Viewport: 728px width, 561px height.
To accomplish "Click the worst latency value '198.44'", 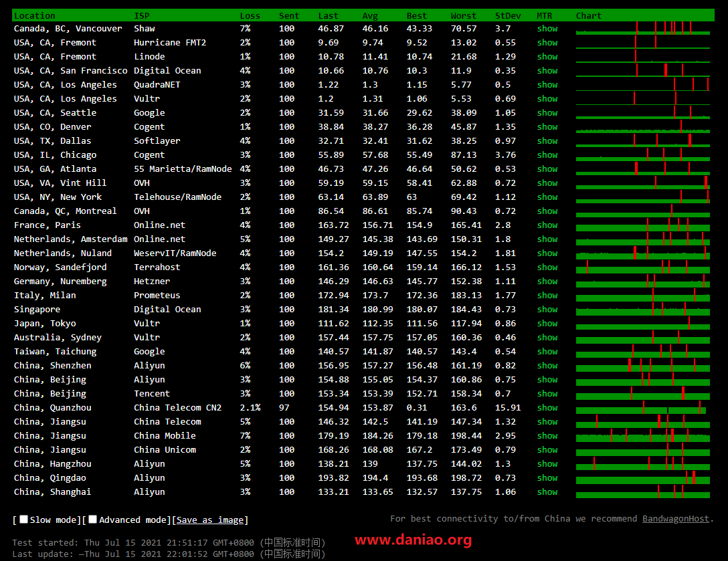I will coord(466,435).
